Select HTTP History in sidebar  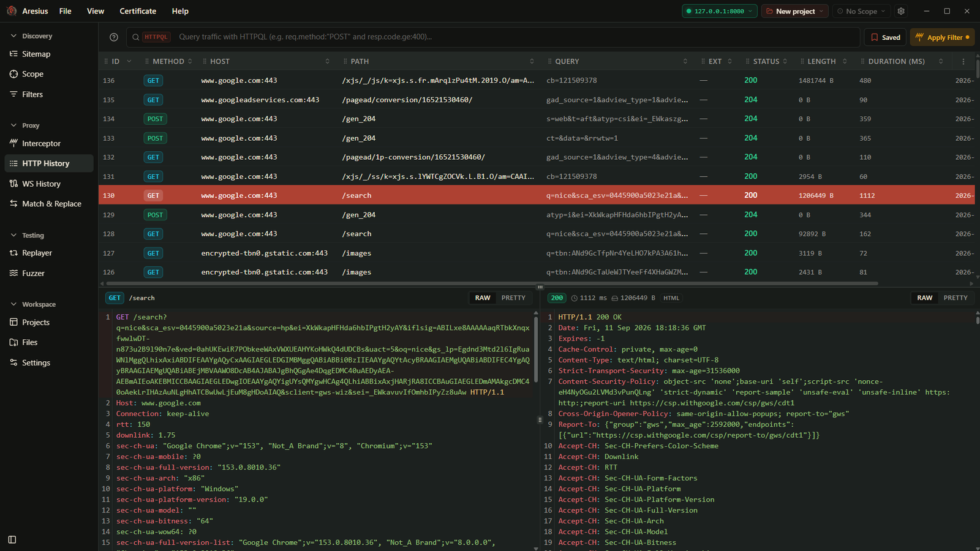(x=49, y=163)
